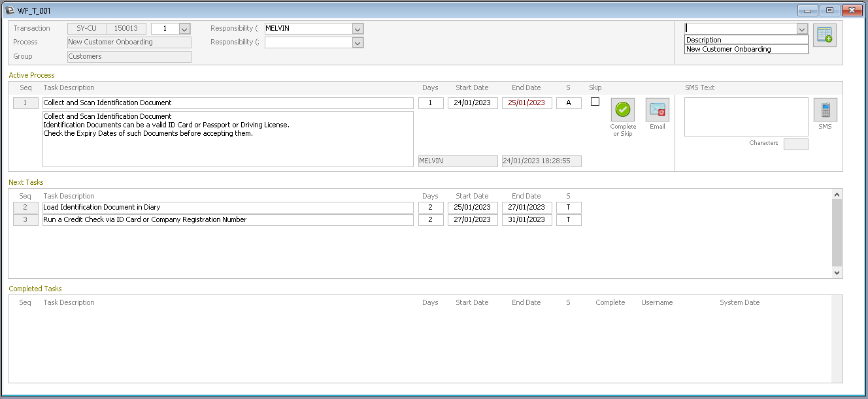Screen dimensions: 868x399
Task: Minimize the WF_T_001 window
Action: click(808, 10)
